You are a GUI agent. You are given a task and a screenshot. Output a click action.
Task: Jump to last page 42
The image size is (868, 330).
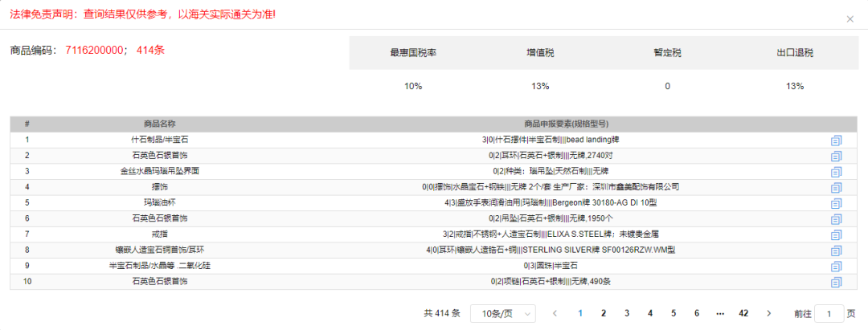tap(743, 313)
